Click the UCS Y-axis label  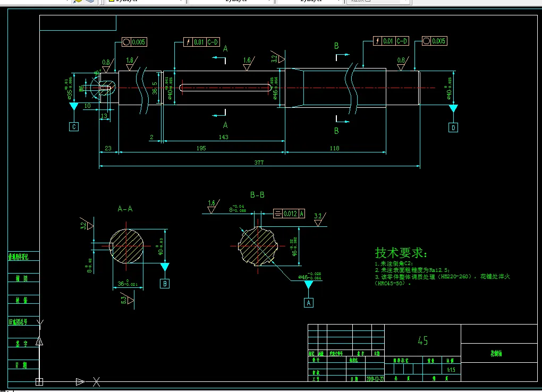(x=40, y=324)
